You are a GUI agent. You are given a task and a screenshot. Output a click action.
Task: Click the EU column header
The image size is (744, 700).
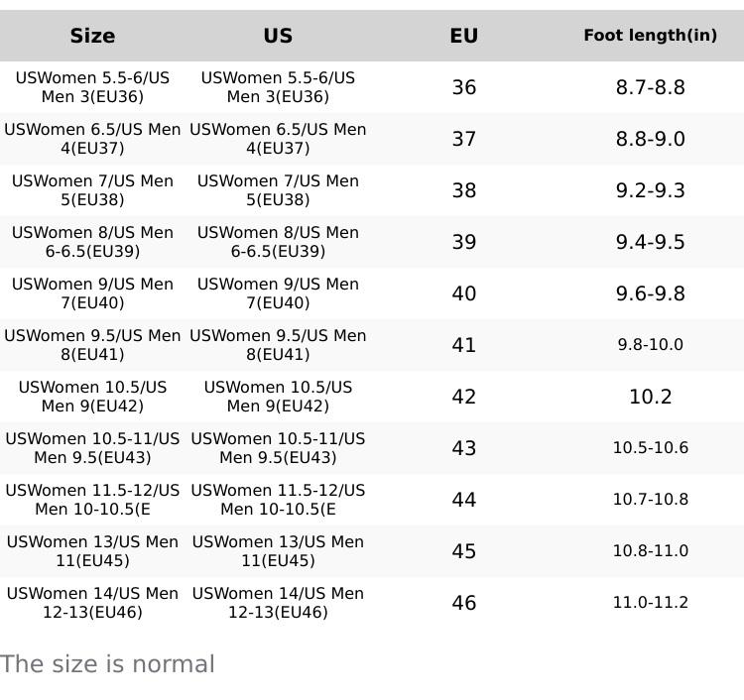click(463, 36)
